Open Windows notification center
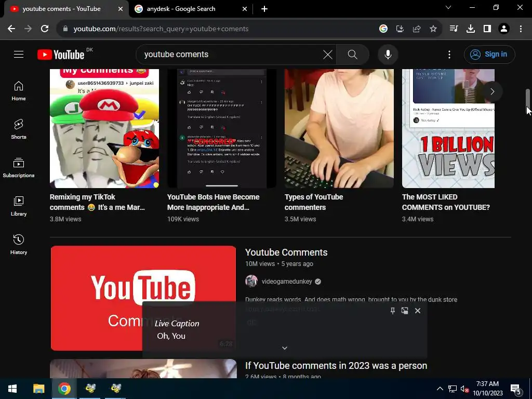This screenshot has width=532, height=399. [x=516, y=389]
